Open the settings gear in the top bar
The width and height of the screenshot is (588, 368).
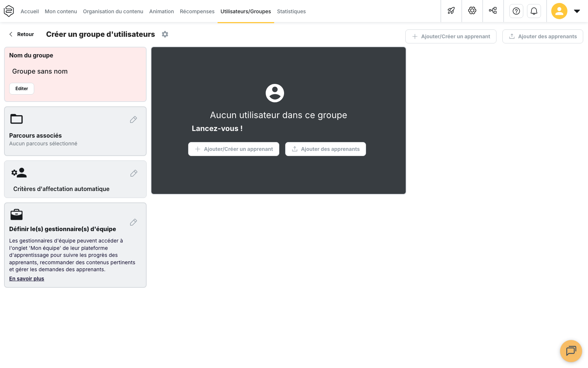(x=472, y=11)
